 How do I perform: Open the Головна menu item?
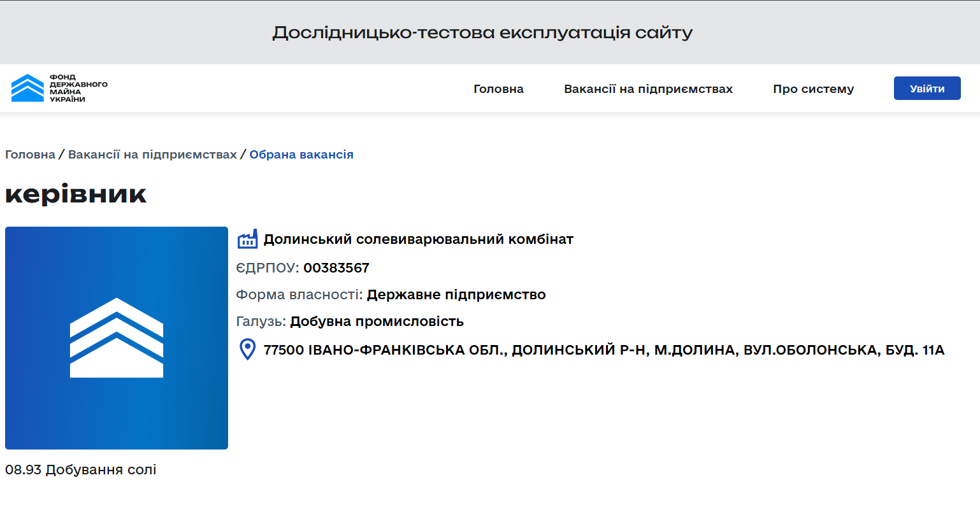(498, 89)
